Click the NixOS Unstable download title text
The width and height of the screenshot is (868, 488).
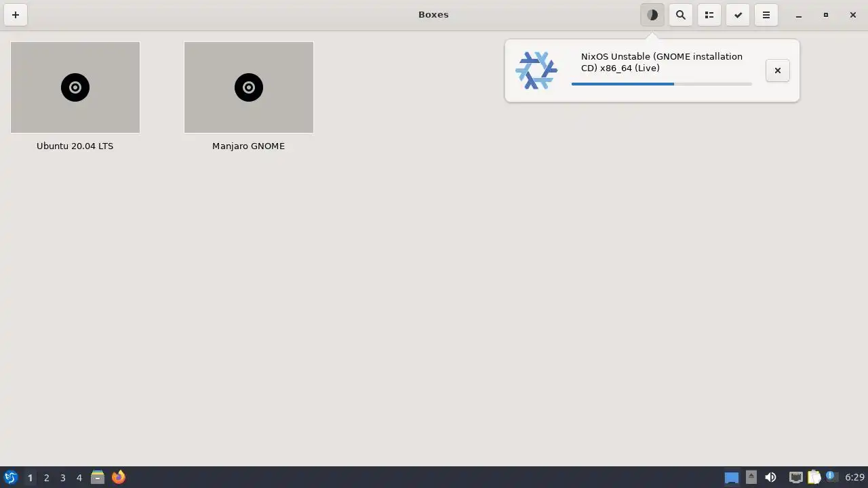click(x=662, y=62)
